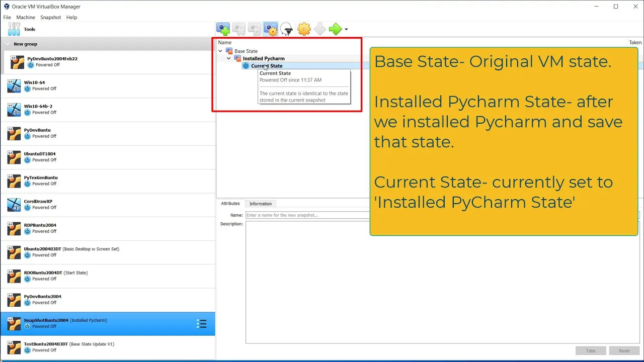Image resolution: width=644 pixels, height=362 pixels.
Task: Click inside the Description text area
Action: [443, 283]
